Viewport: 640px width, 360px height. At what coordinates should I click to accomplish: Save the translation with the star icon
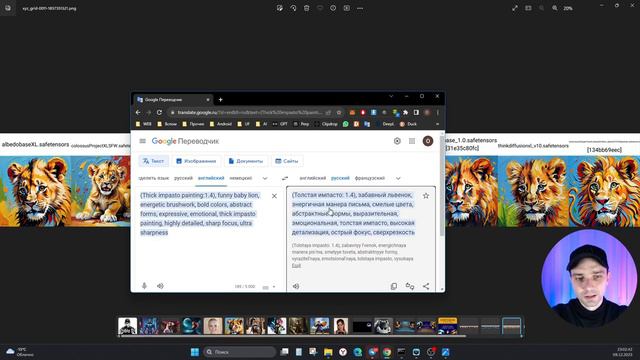tap(426, 196)
